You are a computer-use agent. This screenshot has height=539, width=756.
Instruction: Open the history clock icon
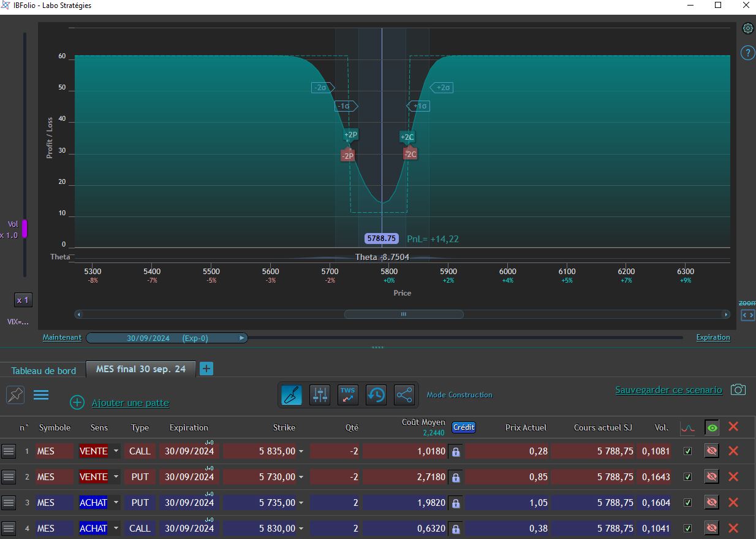pos(376,395)
